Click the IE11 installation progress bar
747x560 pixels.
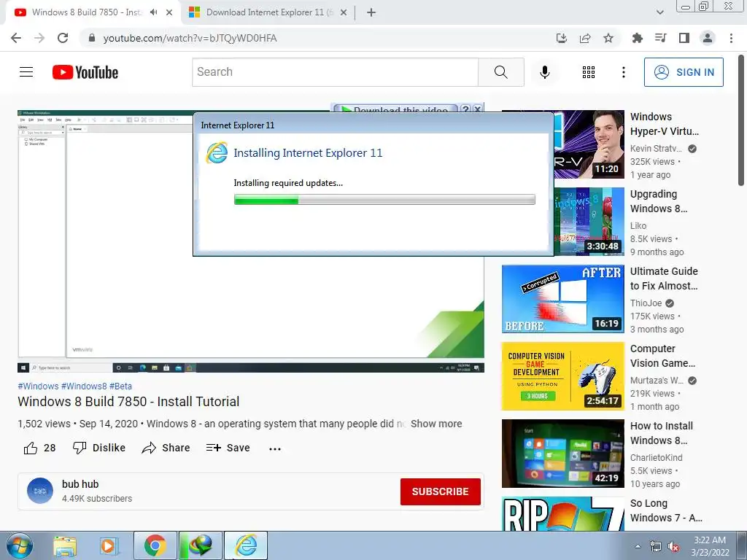pyautogui.click(x=384, y=200)
